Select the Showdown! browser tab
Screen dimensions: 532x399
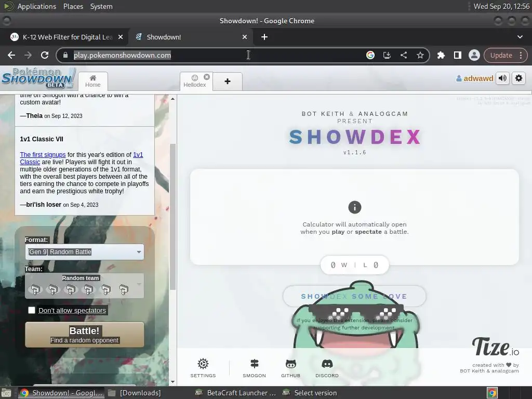tap(190, 37)
